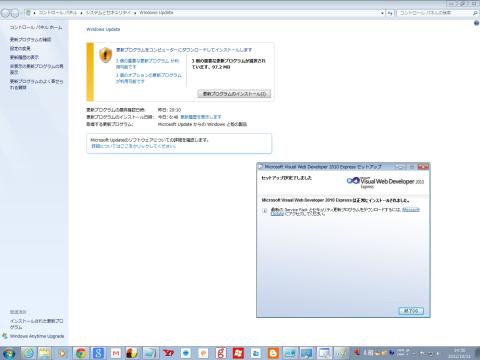
Task: Open the blue Google 'g' taskbar shortcut
Action: tap(98, 353)
